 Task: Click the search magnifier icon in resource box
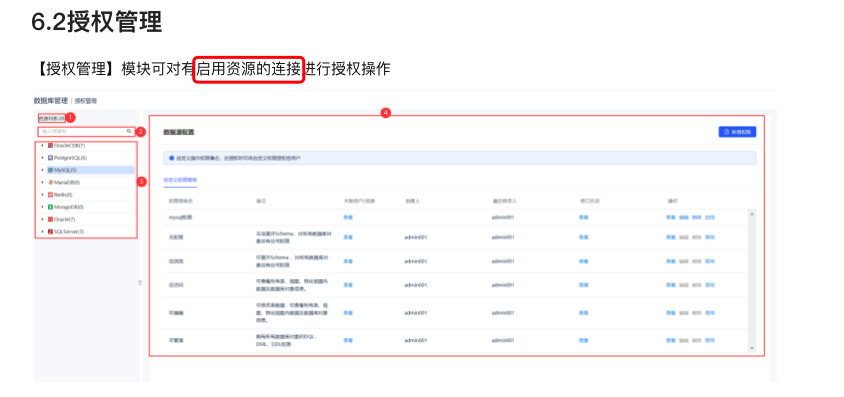tap(129, 131)
